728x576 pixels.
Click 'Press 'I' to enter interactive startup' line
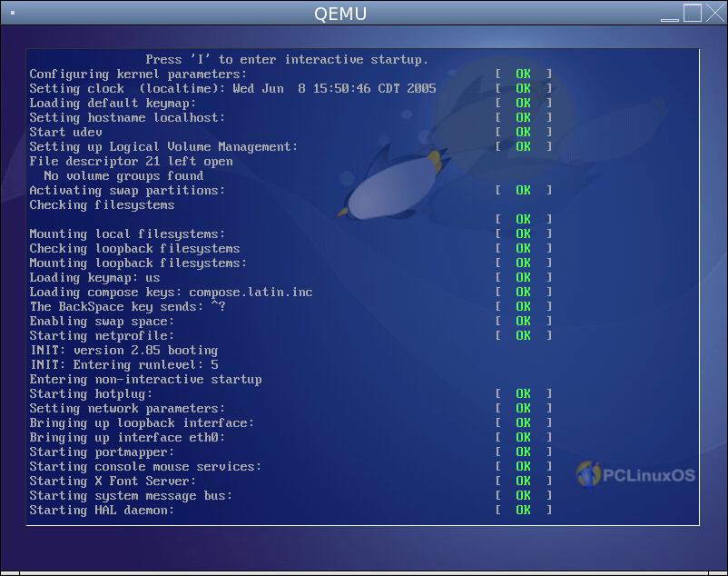point(287,59)
